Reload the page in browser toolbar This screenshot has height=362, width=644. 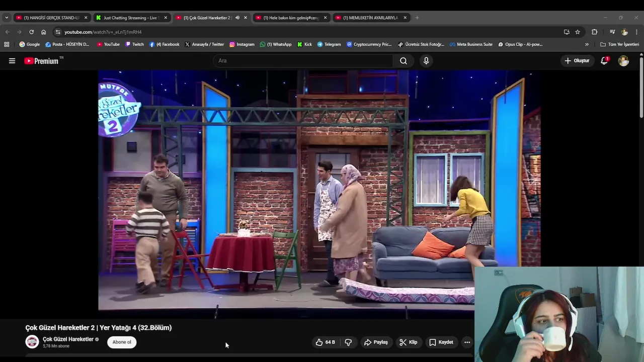coord(31,32)
